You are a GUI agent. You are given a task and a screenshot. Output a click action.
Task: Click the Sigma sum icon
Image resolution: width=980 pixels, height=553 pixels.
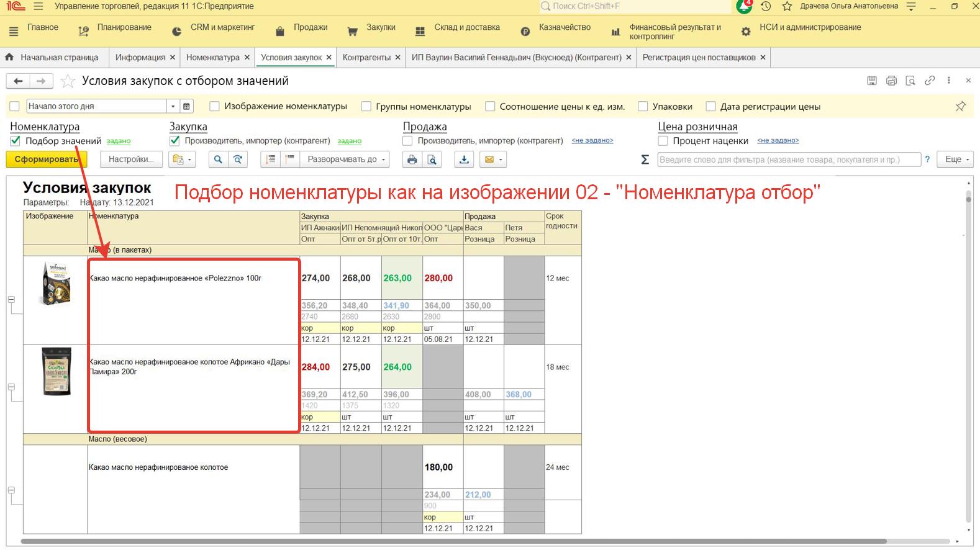coord(645,160)
